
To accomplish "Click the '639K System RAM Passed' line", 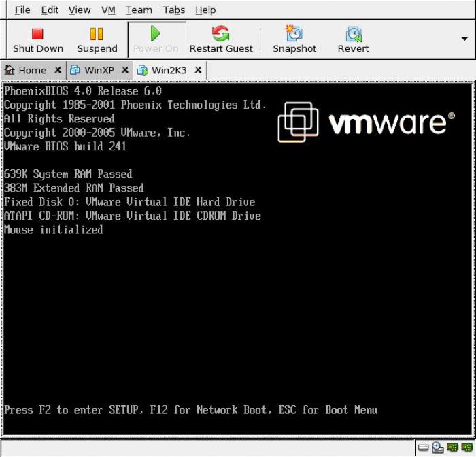I will tap(68, 174).
